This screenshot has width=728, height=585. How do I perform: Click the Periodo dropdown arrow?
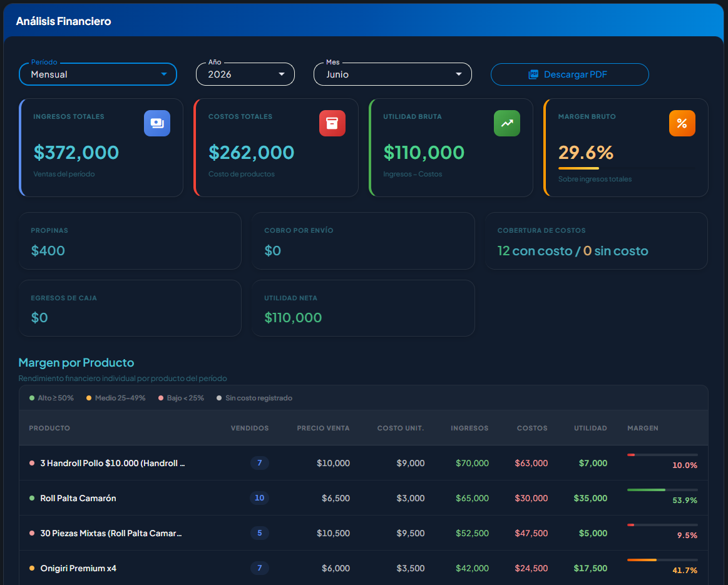[x=164, y=74]
